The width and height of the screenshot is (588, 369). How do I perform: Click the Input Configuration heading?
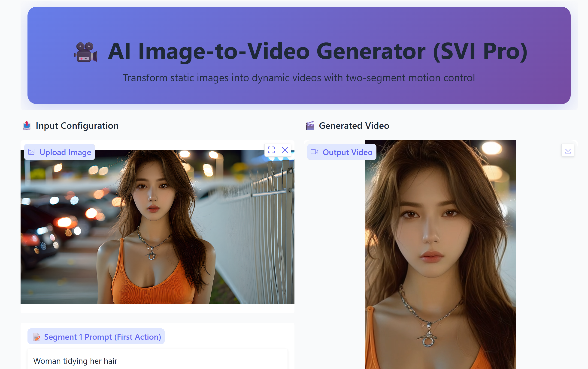click(x=77, y=126)
